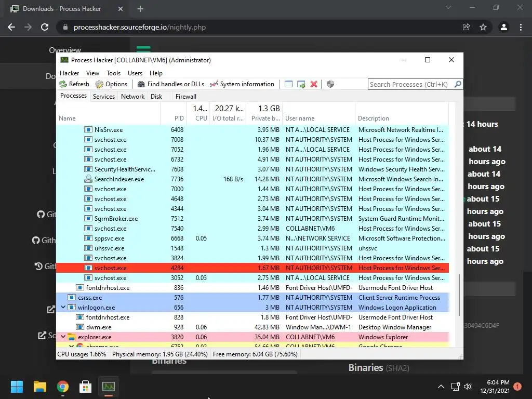Select SecurityHealthService process row

252,169
